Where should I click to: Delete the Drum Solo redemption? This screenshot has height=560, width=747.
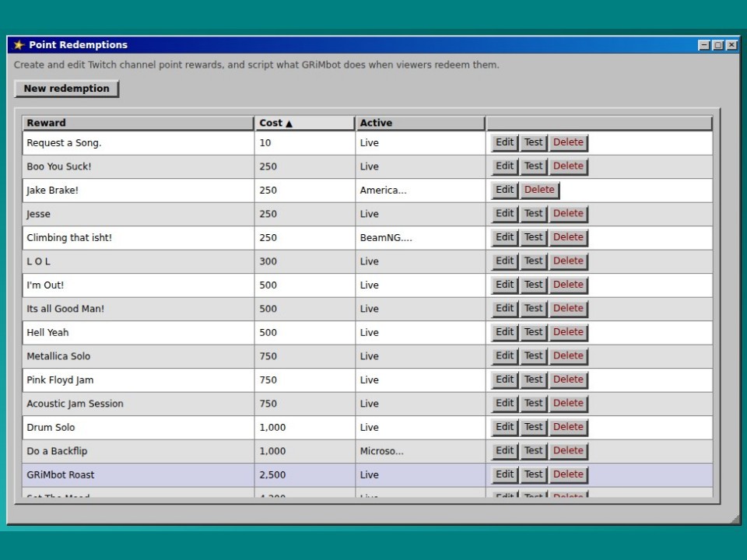coord(568,427)
